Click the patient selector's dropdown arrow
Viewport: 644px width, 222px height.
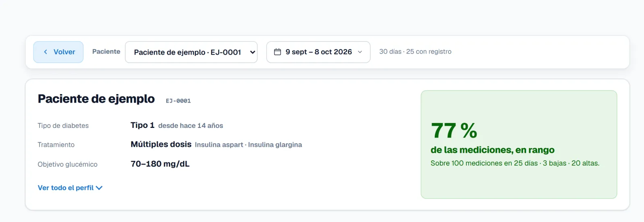(252, 52)
